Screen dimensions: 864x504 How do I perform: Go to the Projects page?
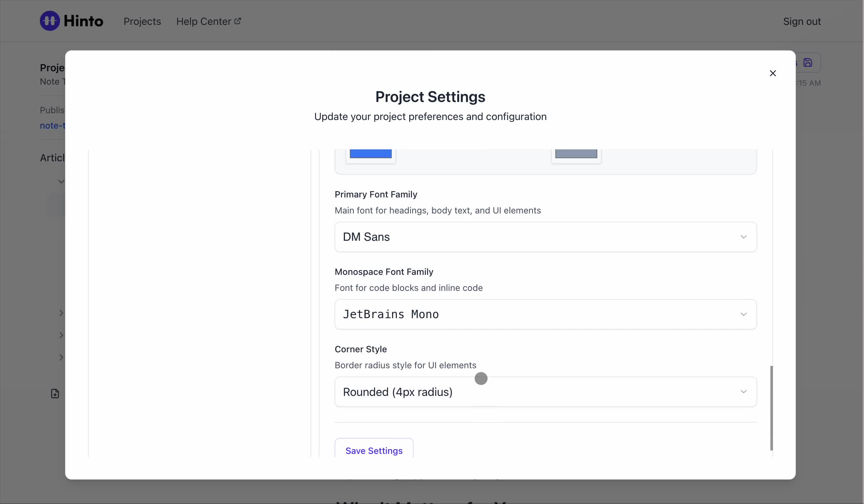coord(142,21)
